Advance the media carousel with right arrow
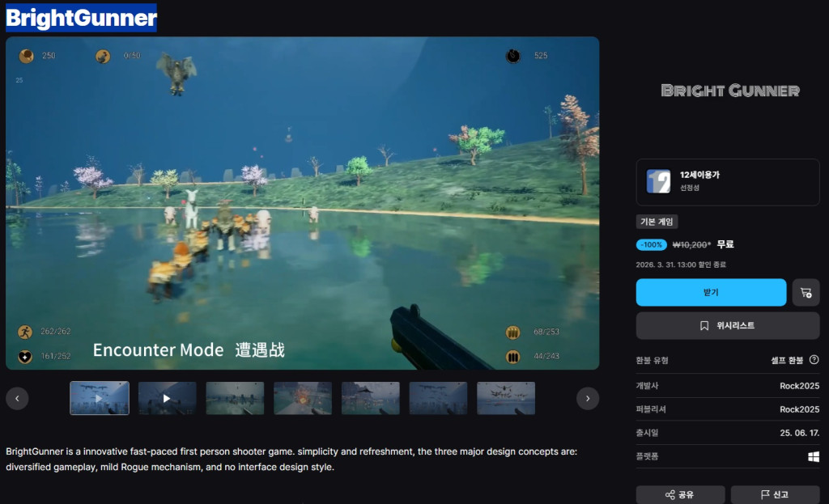 point(587,398)
